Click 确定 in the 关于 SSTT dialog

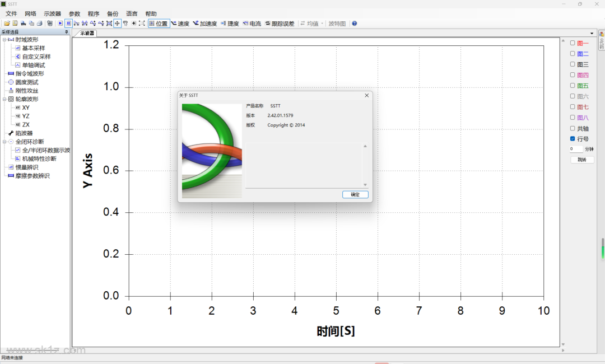point(355,195)
